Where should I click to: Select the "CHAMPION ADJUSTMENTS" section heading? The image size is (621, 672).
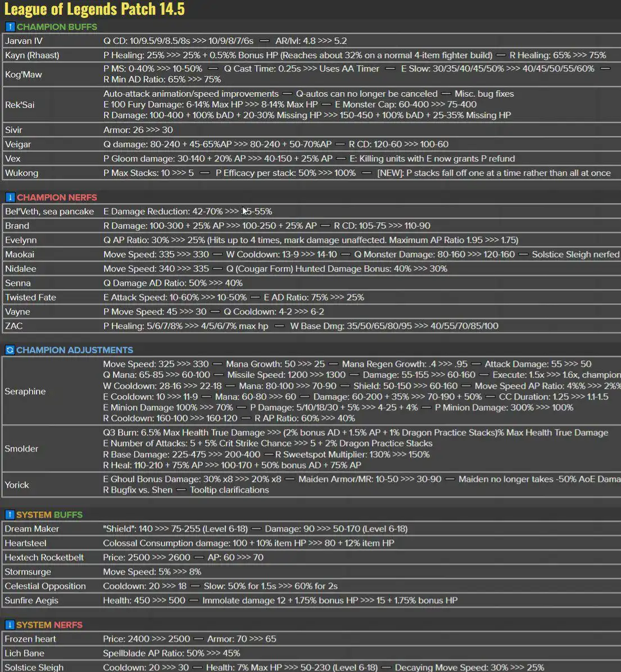click(x=75, y=350)
